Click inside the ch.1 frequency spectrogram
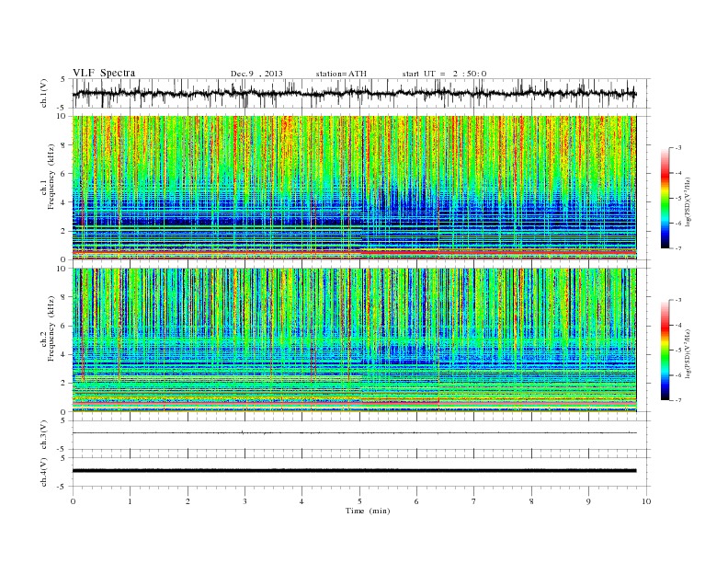 pyautogui.click(x=354, y=188)
